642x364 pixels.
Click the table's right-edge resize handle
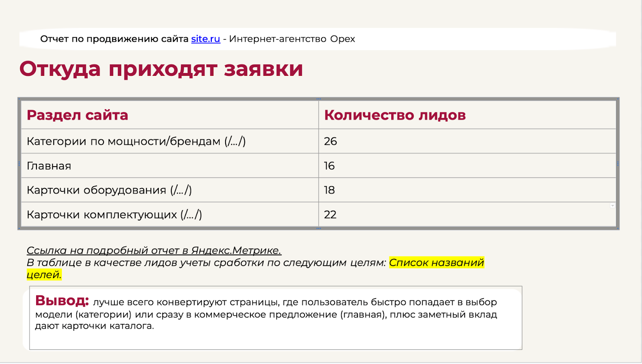tap(618, 164)
